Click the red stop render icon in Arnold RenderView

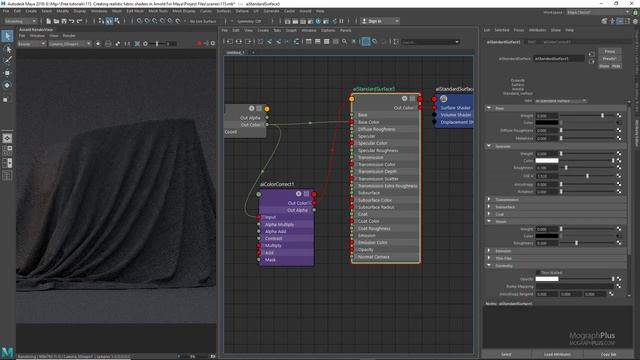[x=199, y=43]
